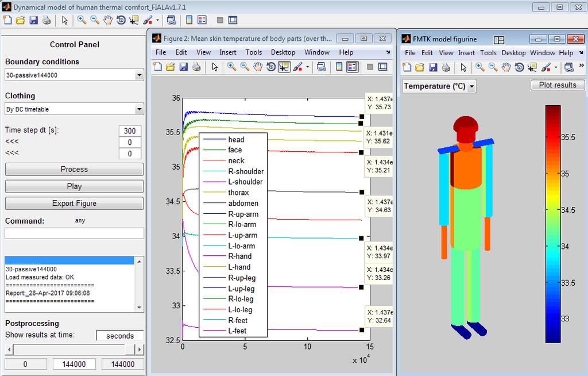Click Insert Legend icon in main toolbar
This screenshot has height=376, width=588.
202,20
